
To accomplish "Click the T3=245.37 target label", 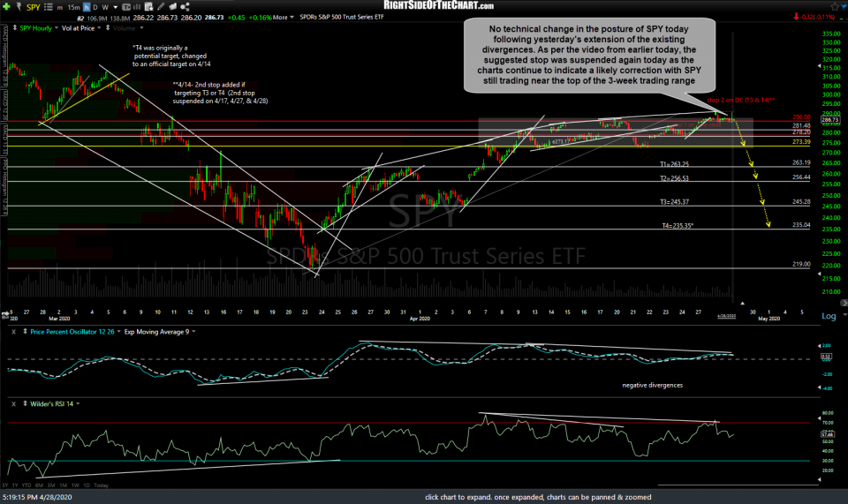I will 674,202.
